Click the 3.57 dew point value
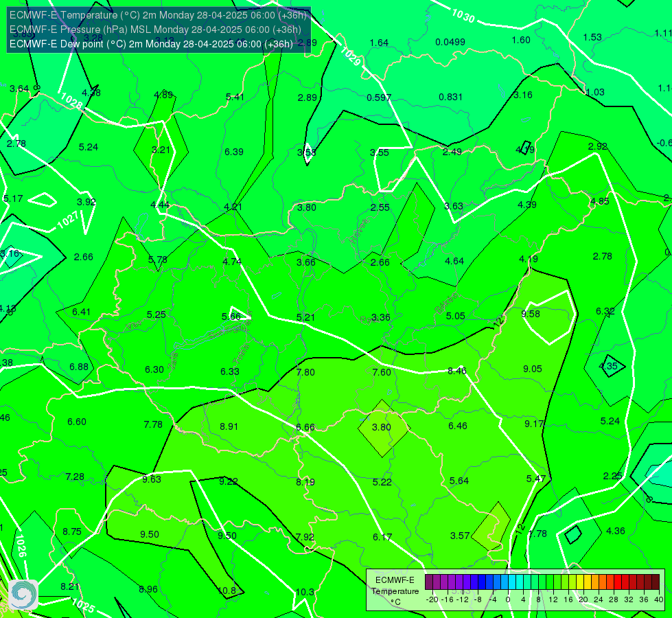 coord(460,536)
